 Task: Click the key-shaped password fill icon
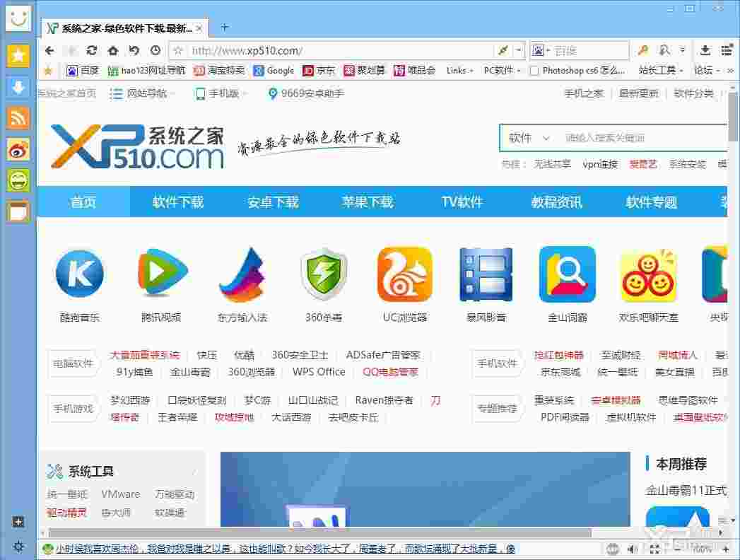[x=642, y=50]
